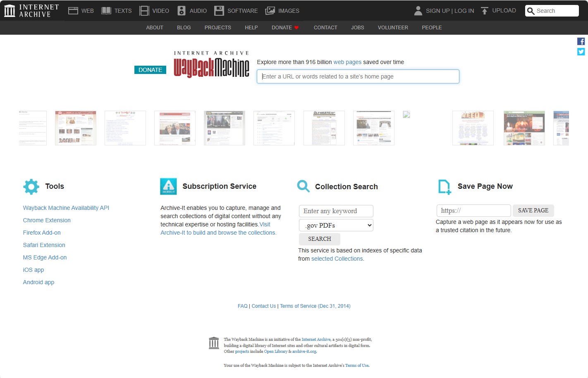Open the VIDEO section icon

coord(144,10)
